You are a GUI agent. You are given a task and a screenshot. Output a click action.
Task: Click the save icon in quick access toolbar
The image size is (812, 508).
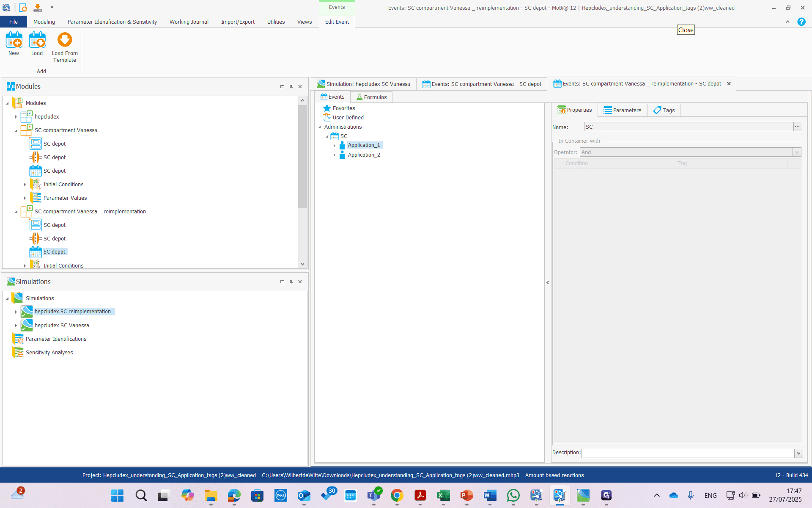(38, 8)
